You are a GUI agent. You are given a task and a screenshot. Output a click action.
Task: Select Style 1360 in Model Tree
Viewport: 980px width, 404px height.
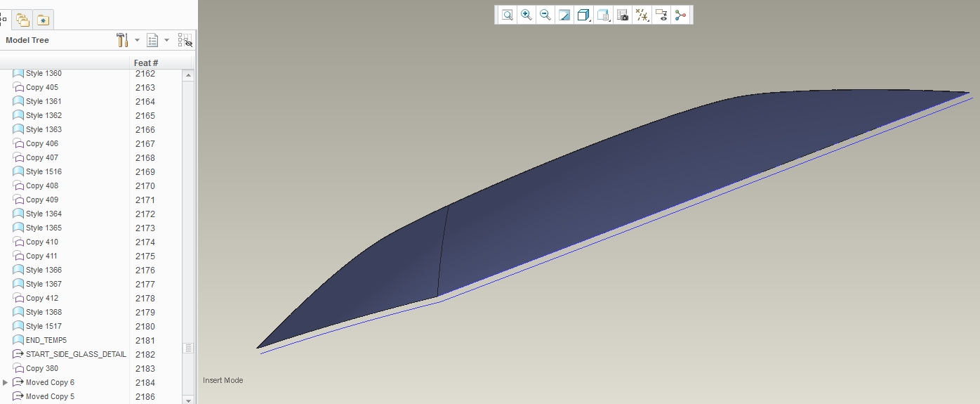44,73
